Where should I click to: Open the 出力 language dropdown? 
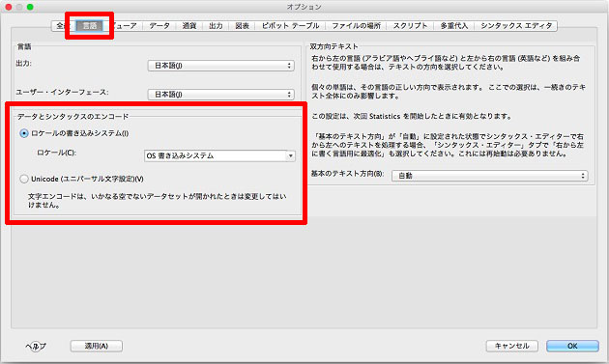tap(220, 66)
